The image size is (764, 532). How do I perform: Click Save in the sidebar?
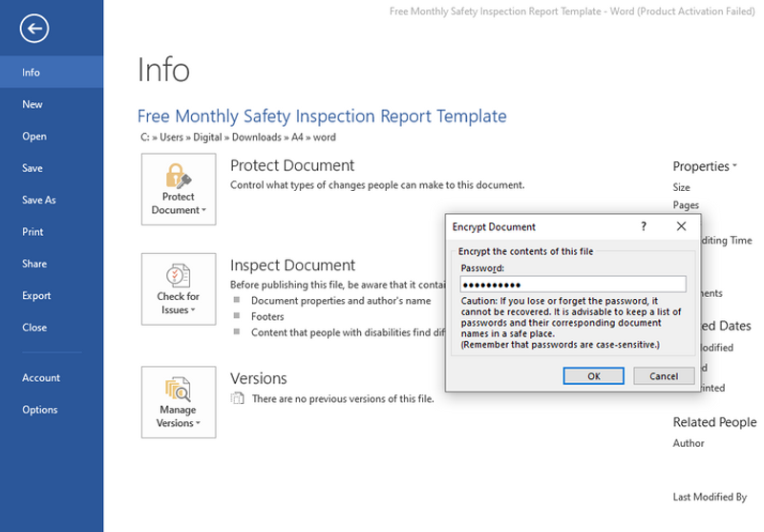pos(52,168)
